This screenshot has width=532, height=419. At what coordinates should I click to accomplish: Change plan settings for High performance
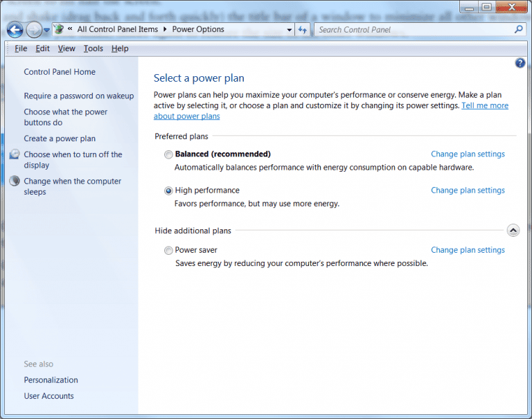pyautogui.click(x=468, y=190)
